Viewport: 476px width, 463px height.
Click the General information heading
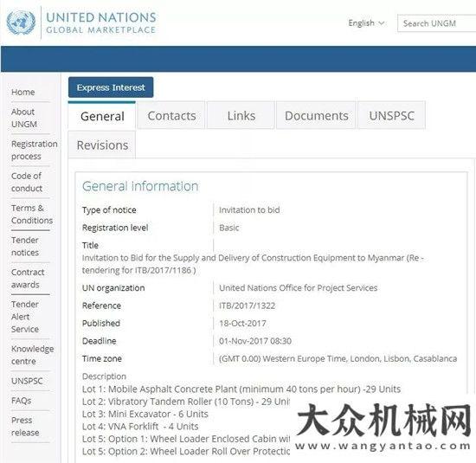tap(140, 186)
